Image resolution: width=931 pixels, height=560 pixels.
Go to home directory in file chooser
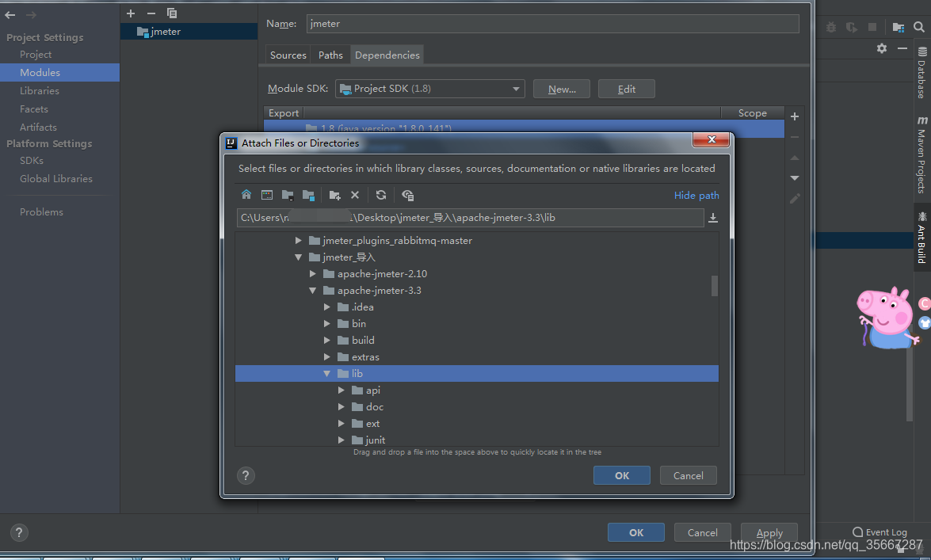246,195
